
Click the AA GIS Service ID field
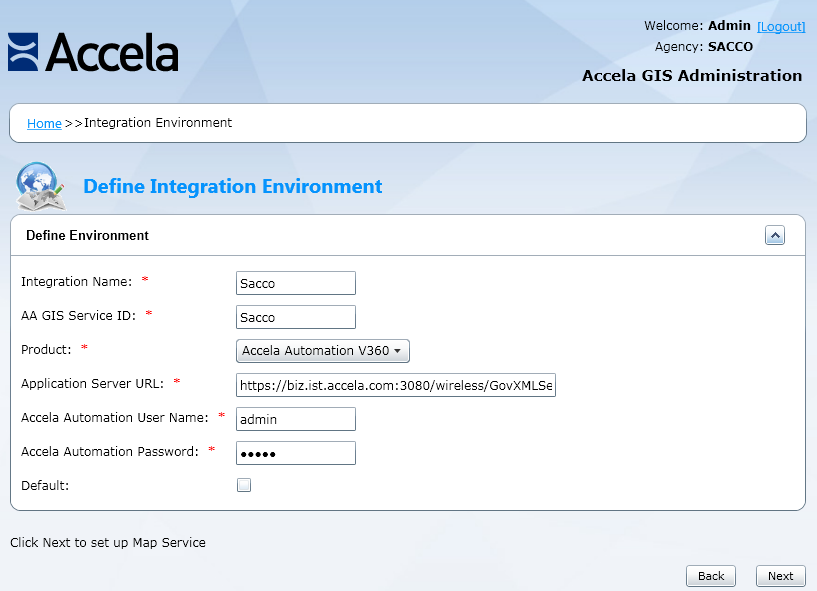click(x=296, y=317)
